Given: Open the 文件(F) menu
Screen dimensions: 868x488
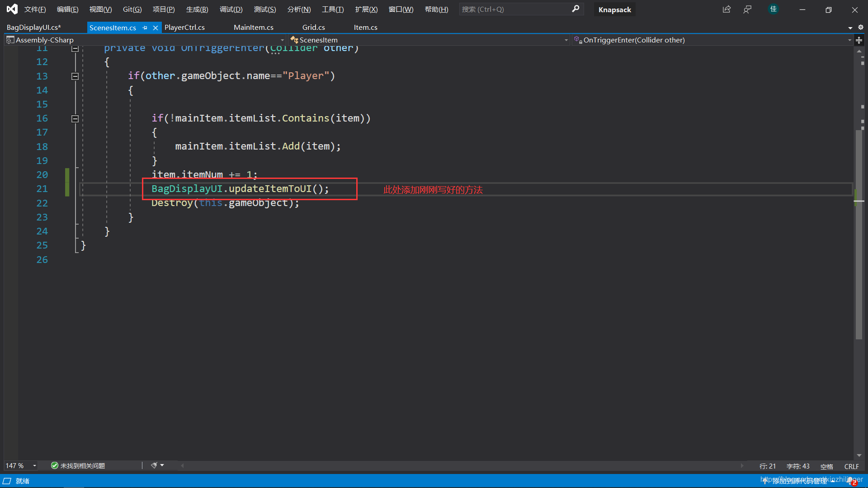Looking at the screenshot, I should coord(35,9).
